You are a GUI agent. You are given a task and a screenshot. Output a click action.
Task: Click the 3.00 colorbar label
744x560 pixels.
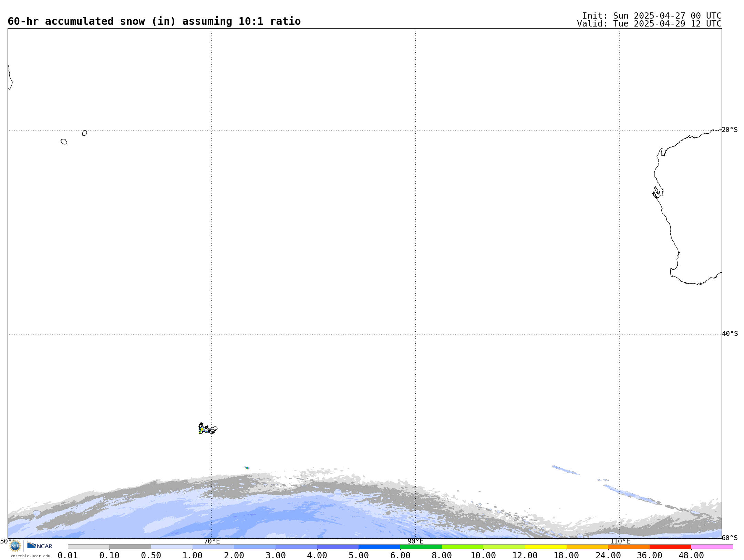276,556
